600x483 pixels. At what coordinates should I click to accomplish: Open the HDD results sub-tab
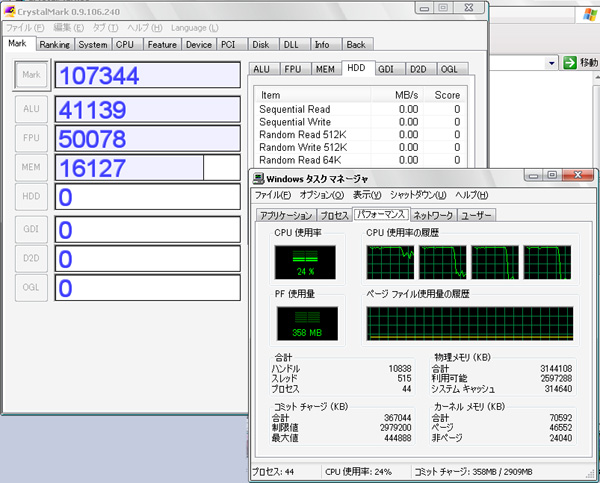point(356,68)
